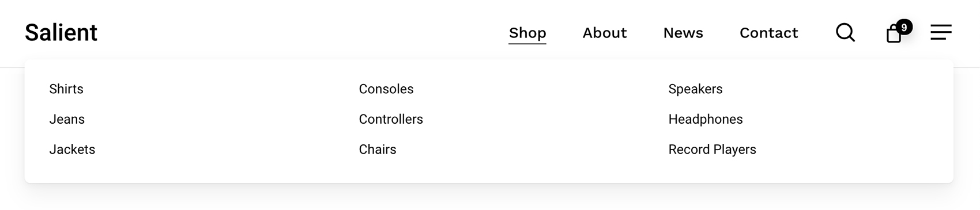The height and width of the screenshot is (210, 980).
Task: Click the Salient logo
Action: click(61, 33)
